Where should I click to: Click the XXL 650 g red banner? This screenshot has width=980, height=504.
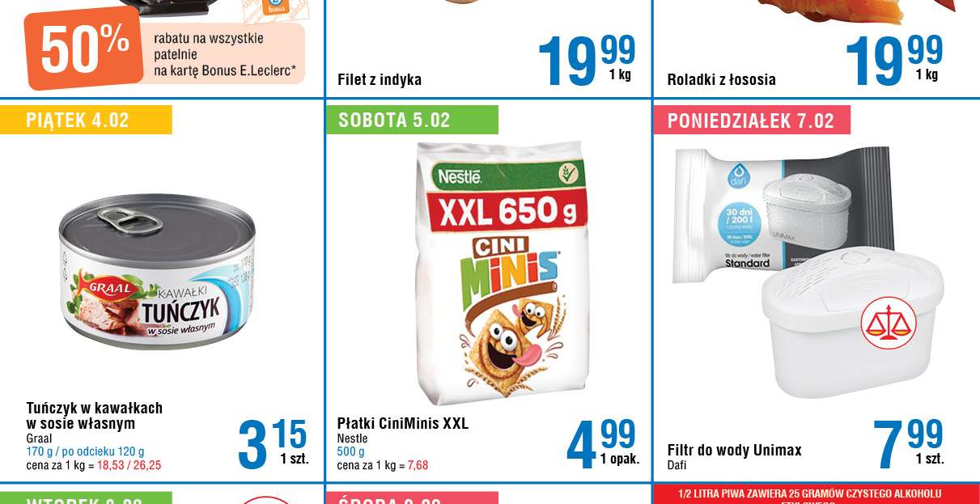[507, 212]
